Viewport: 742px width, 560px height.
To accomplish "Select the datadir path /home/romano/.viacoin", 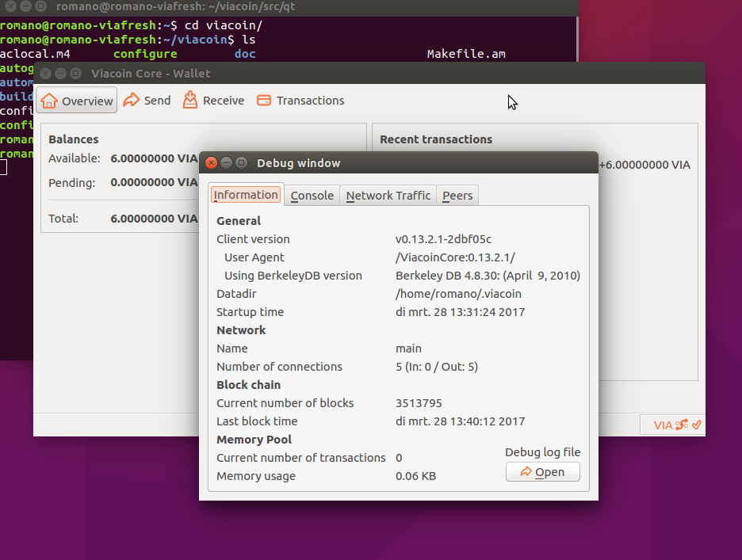I will pyautogui.click(x=458, y=294).
